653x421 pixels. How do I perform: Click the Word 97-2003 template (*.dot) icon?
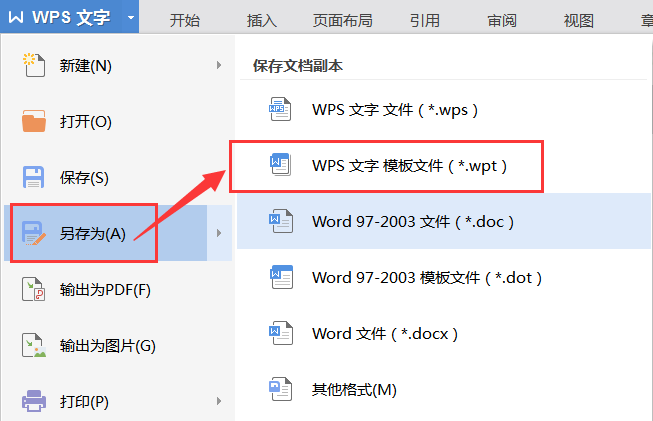[282, 277]
